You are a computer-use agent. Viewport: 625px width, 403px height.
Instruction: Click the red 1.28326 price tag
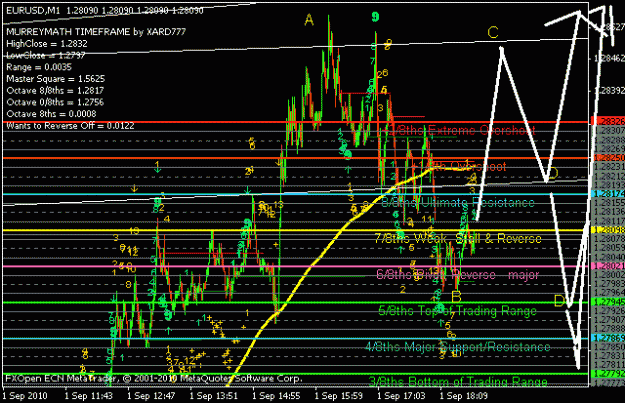[x=608, y=121]
